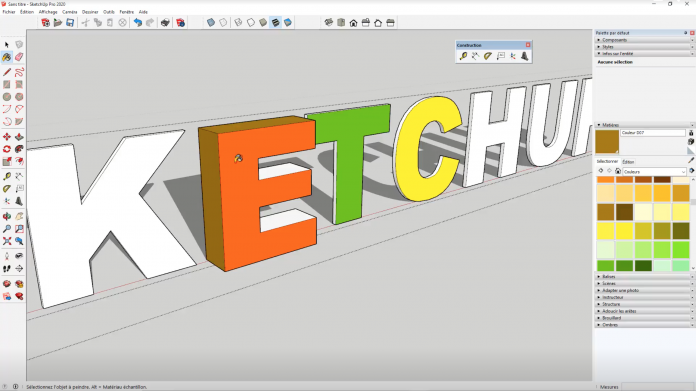Screen dimensions: 696x391
Task: Click the 3D Text tool in Construction toolbar
Action: [x=525, y=56]
